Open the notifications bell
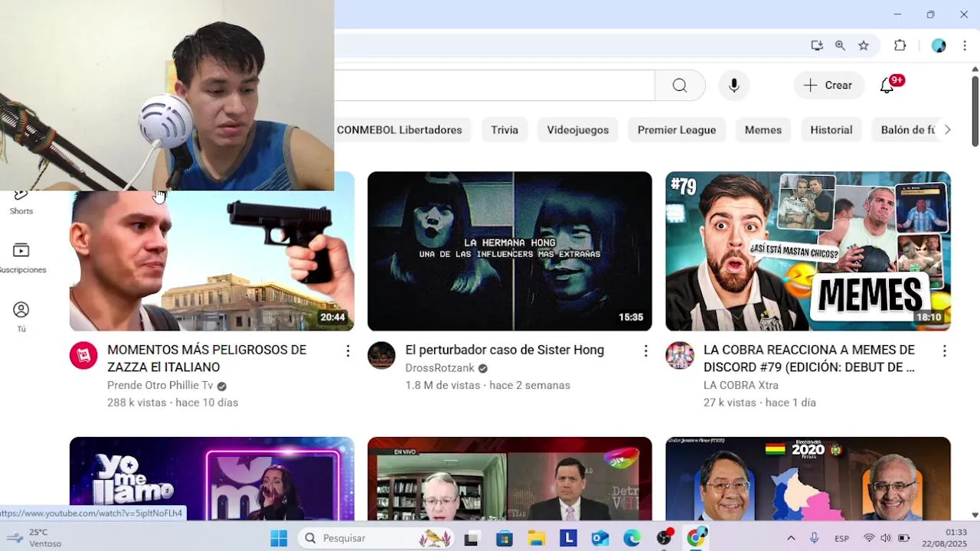Image resolution: width=980 pixels, height=551 pixels. click(887, 86)
